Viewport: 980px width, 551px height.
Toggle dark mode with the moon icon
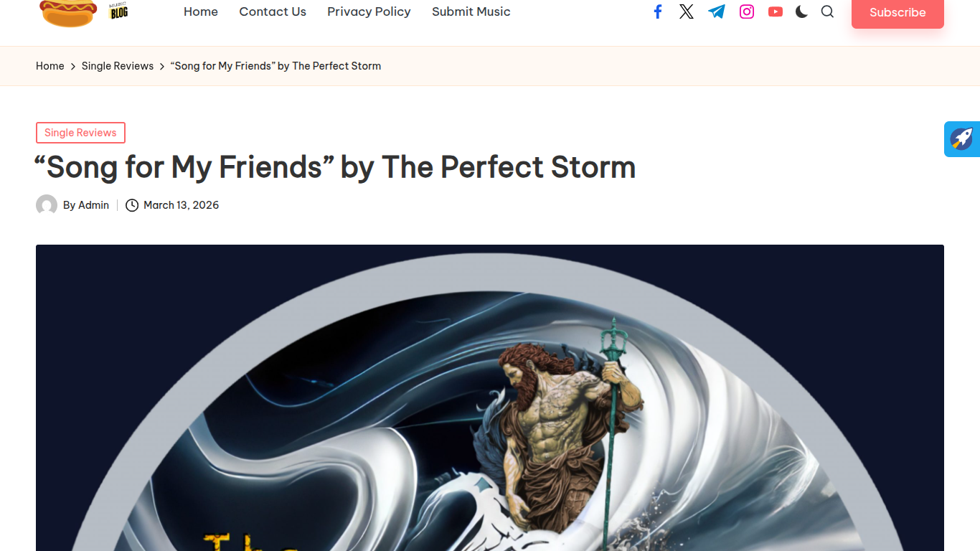click(x=802, y=11)
